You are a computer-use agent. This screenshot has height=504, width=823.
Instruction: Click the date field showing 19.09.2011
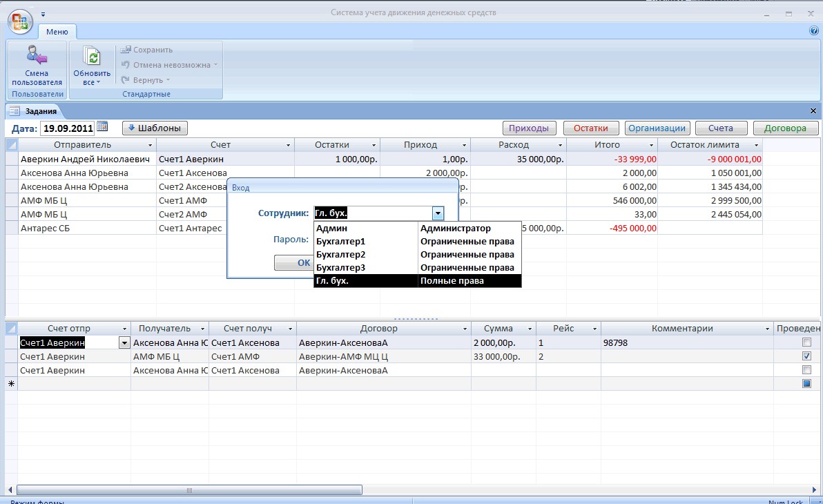68,128
